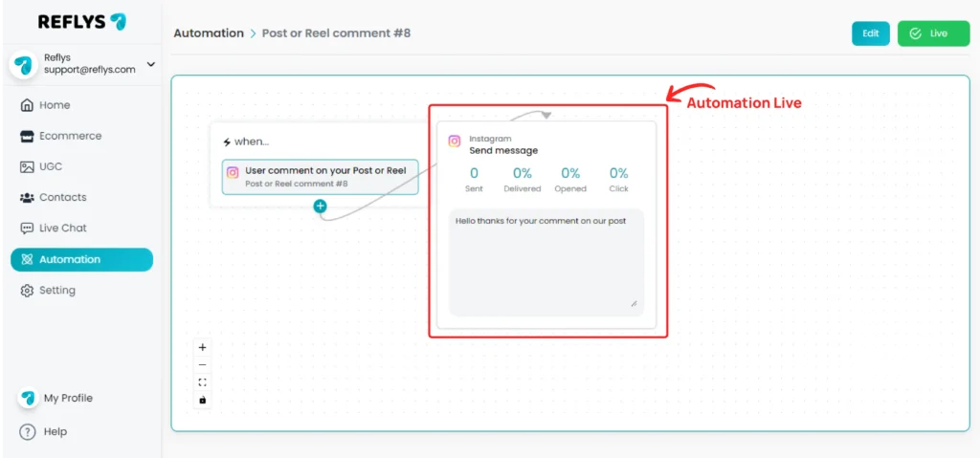The width and height of the screenshot is (980, 458).
Task: Click the Sent count stat
Action: click(474, 179)
